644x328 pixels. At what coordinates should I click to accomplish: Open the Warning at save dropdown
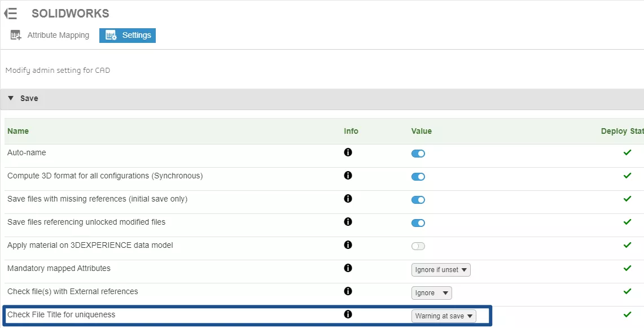[x=444, y=316]
